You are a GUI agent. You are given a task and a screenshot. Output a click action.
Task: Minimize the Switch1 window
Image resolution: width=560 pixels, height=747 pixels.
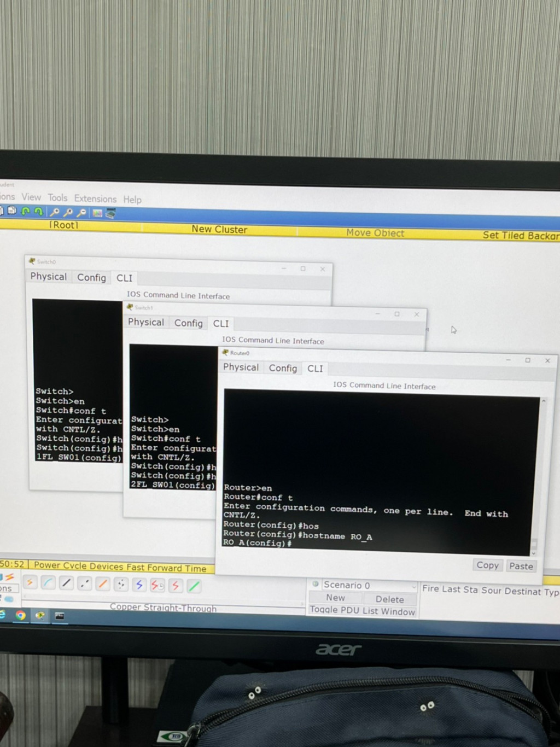377,313
